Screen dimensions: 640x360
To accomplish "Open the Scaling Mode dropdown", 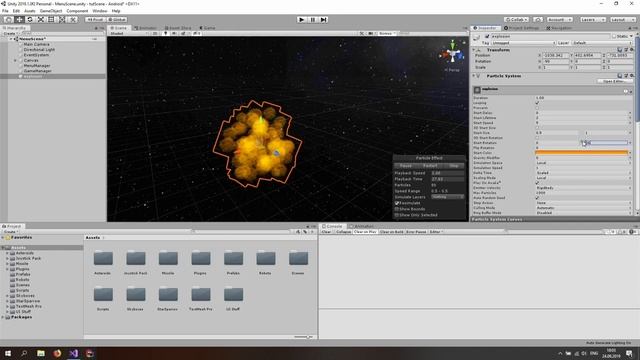I will pyautogui.click(x=583, y=178).
